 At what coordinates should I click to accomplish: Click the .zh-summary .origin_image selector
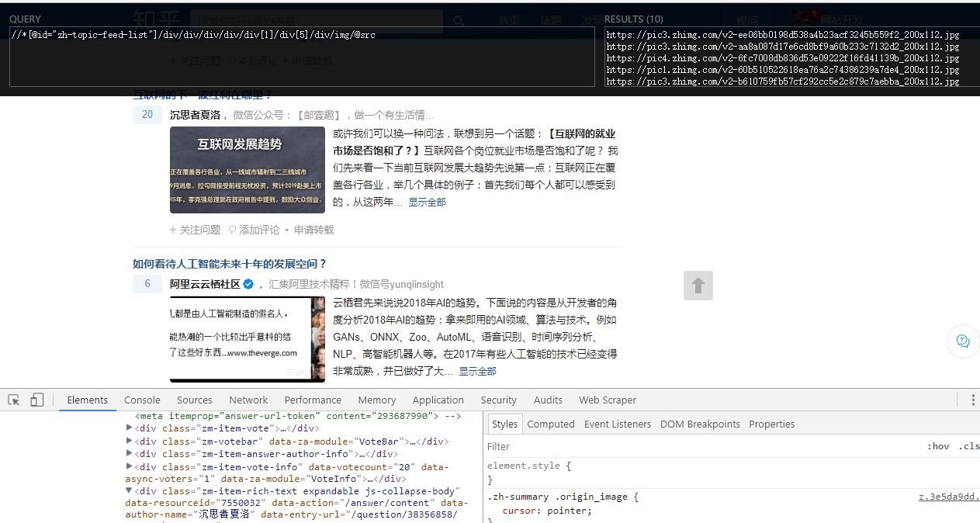(x=559, y=497)
